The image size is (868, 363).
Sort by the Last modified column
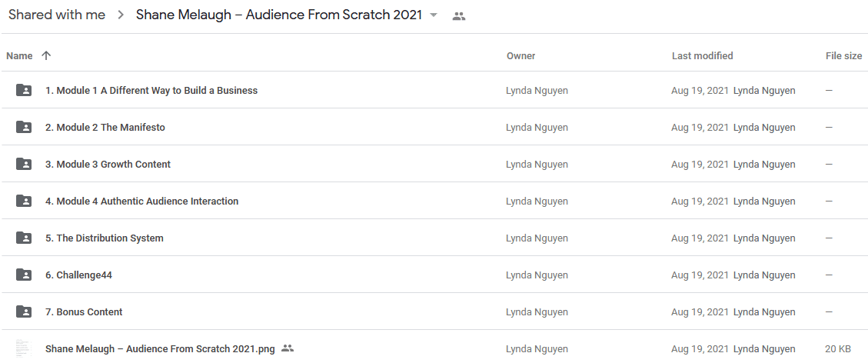tap(702, 56)
